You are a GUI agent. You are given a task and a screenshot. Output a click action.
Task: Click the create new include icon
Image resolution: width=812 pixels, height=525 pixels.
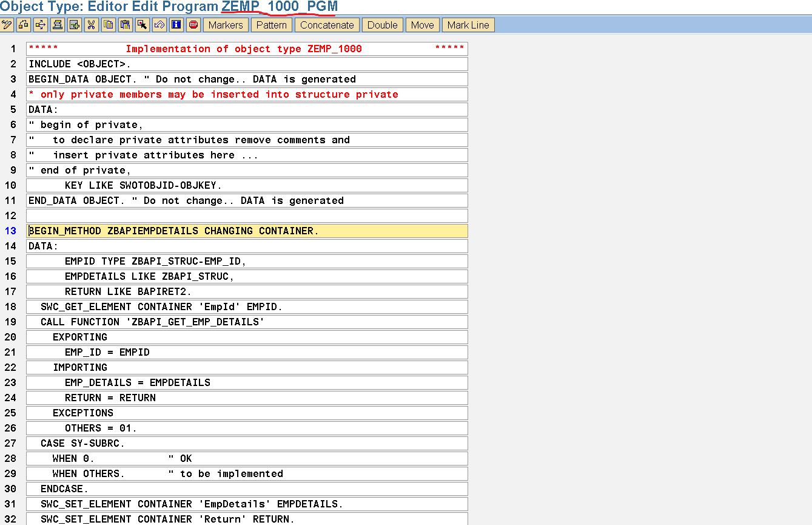coord(75,24)
